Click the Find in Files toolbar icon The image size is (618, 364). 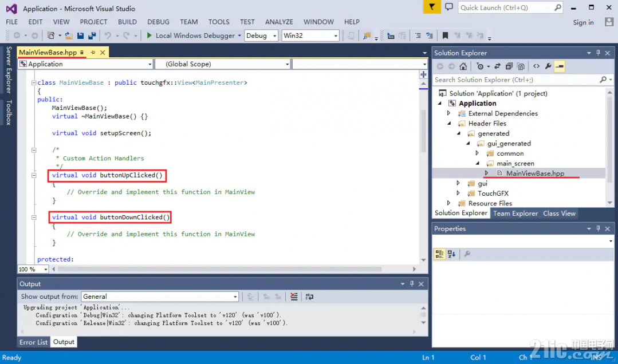pyautogui.click(x=367, y=36)
